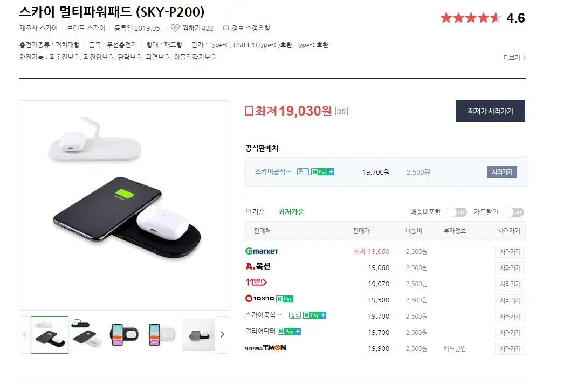Click the heart 찜하기 wishlist icon

175,28
